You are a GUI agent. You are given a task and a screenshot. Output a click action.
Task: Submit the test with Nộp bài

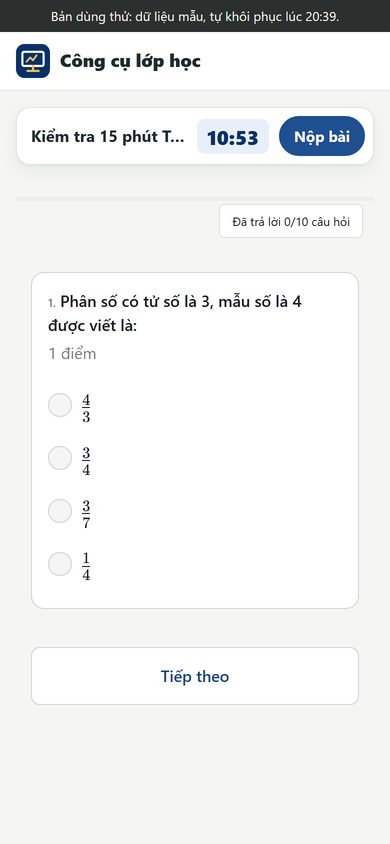(322, 136)
